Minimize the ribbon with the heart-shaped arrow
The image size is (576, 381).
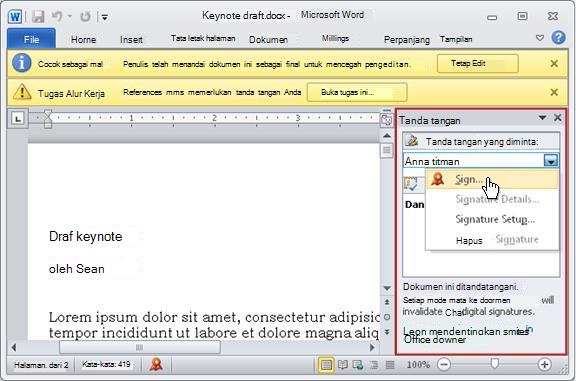click(540, 37)
